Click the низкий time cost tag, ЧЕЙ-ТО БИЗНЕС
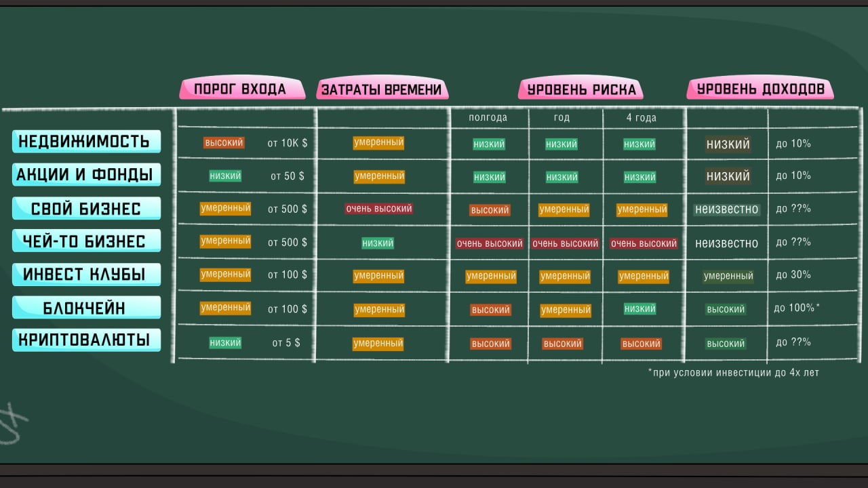This screenshot has width=868, height=488. (378, 243)
